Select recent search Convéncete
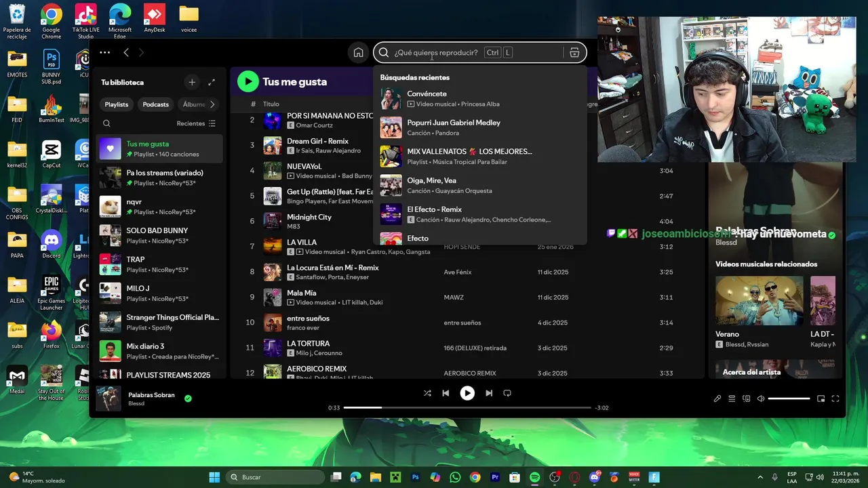Viewport: 868px width, 488px height. pos(479,98)
